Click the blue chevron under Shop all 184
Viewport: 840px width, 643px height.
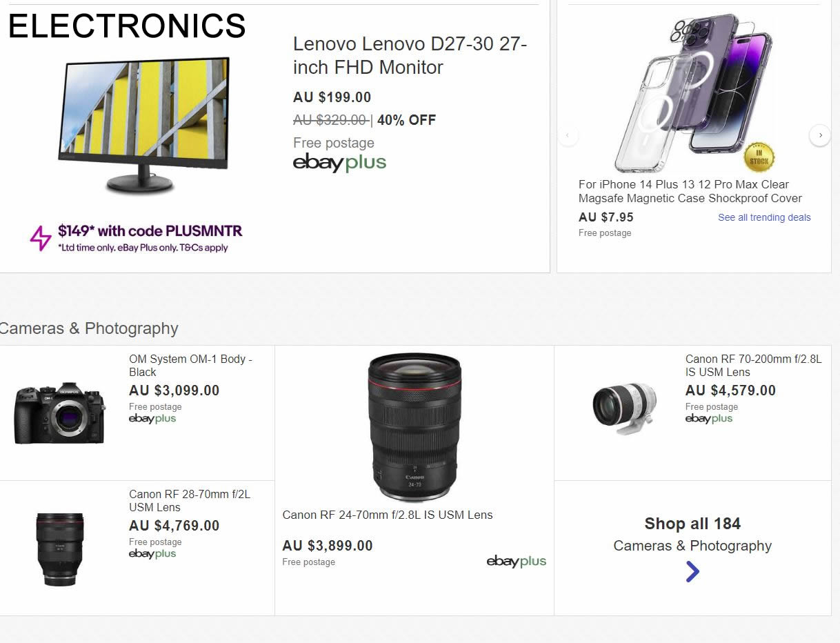tap(692, 571)
